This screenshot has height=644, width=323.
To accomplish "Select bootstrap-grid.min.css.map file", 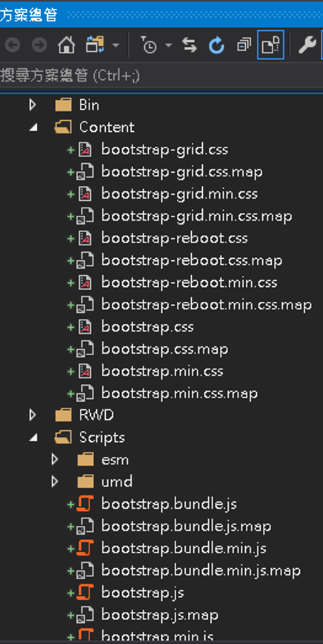I will point(197,216).
